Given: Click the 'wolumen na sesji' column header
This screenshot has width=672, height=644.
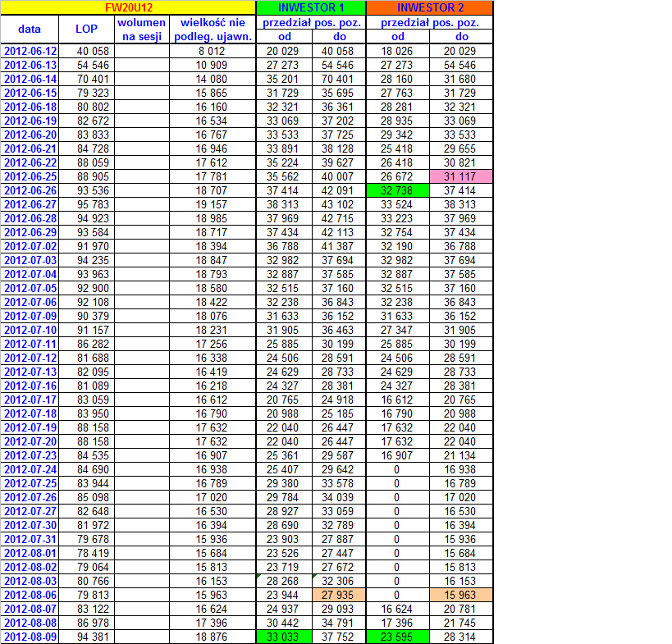Looking at the screenshot, I should click(x=140, y=30).
